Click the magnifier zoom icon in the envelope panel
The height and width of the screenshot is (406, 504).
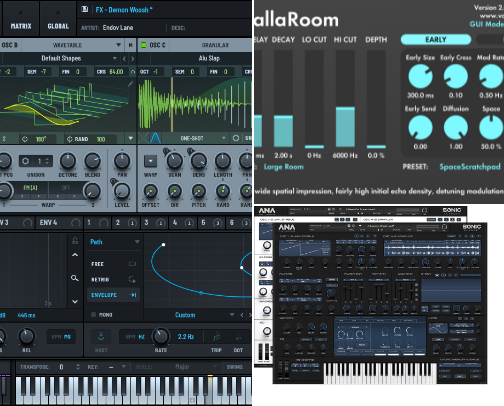coord(75,278)
